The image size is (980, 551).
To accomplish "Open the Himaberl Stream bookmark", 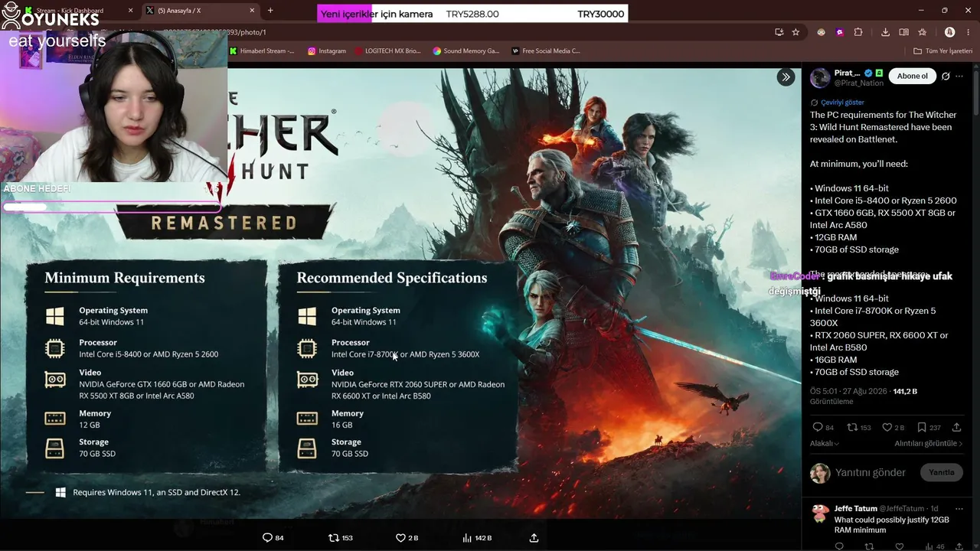I will pos(262,51).
